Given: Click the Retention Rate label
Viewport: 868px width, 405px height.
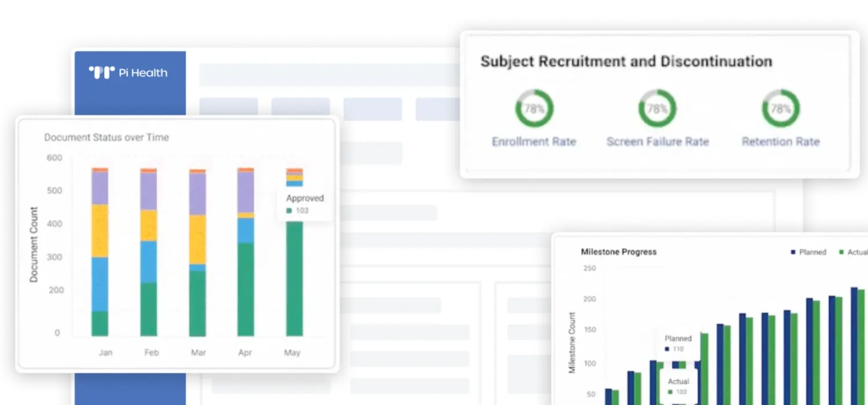Looking at the screenshot, I should (781, 142).
